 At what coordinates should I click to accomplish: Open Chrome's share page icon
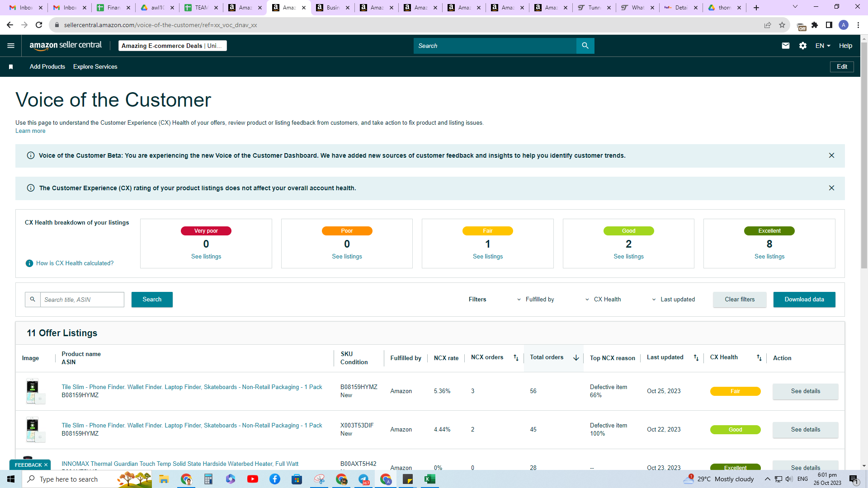[768, 25]
